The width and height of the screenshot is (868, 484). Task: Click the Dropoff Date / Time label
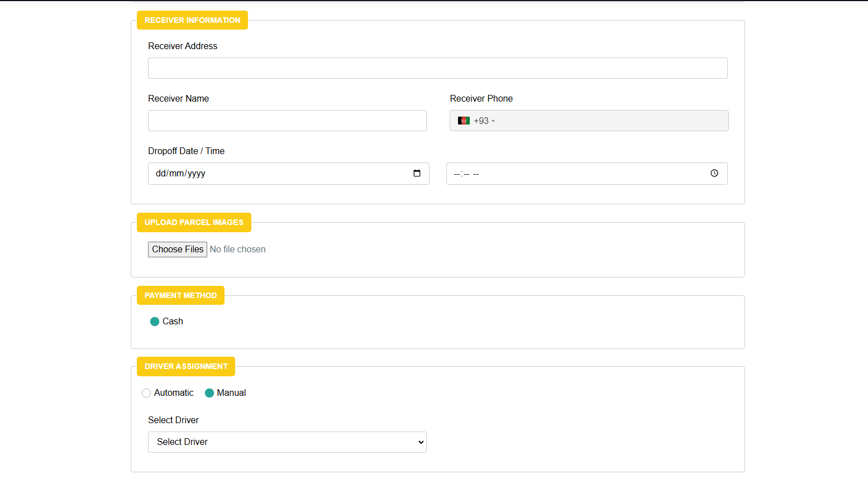(x=186, y=151)
